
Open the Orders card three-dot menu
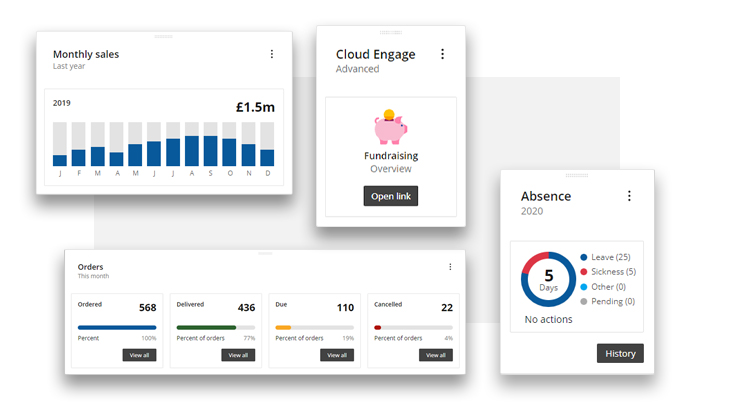coord(450,267)
